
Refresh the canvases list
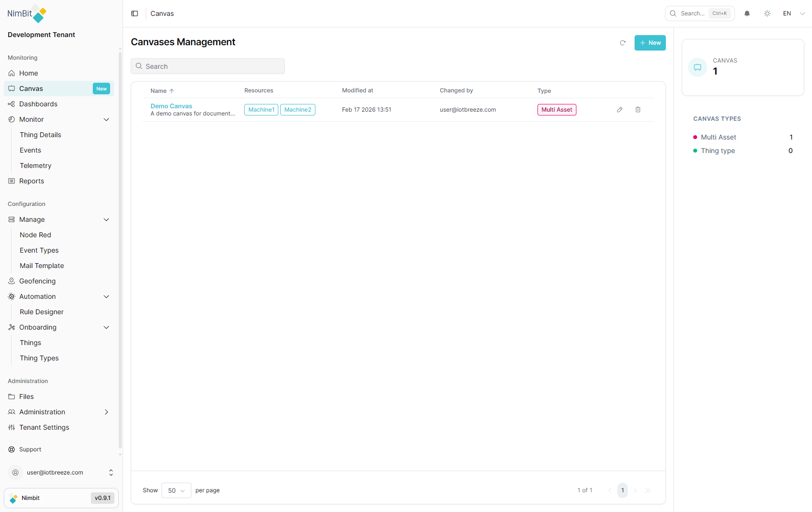623,43
